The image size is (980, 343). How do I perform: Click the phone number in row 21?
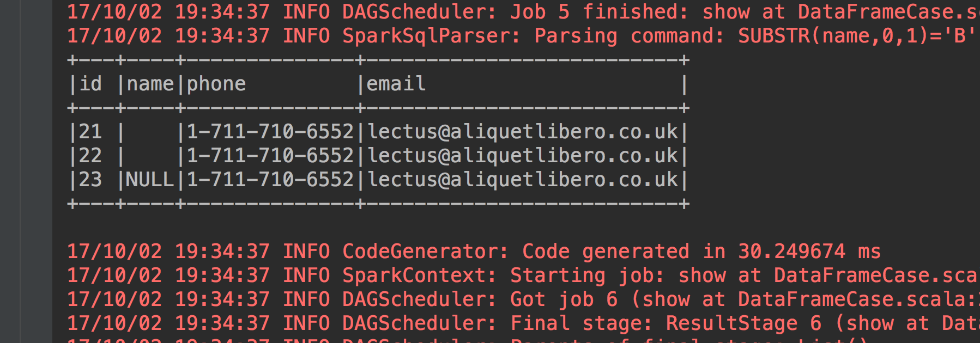coord(270,132)
